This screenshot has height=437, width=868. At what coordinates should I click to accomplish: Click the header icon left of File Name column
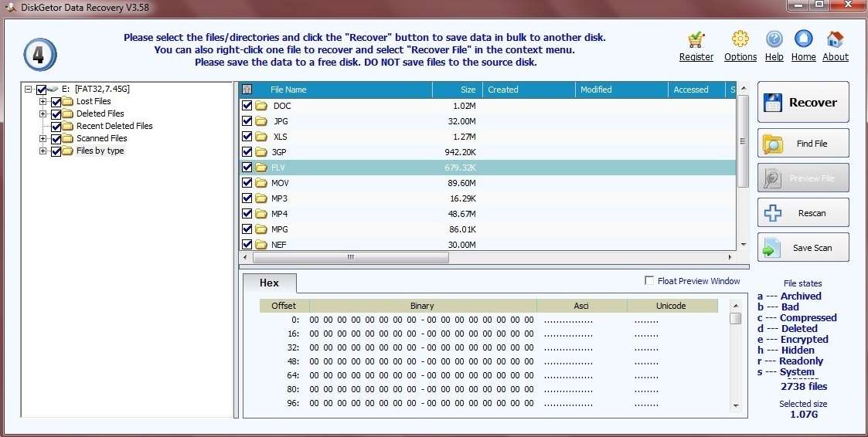click(x=247, y=90)
